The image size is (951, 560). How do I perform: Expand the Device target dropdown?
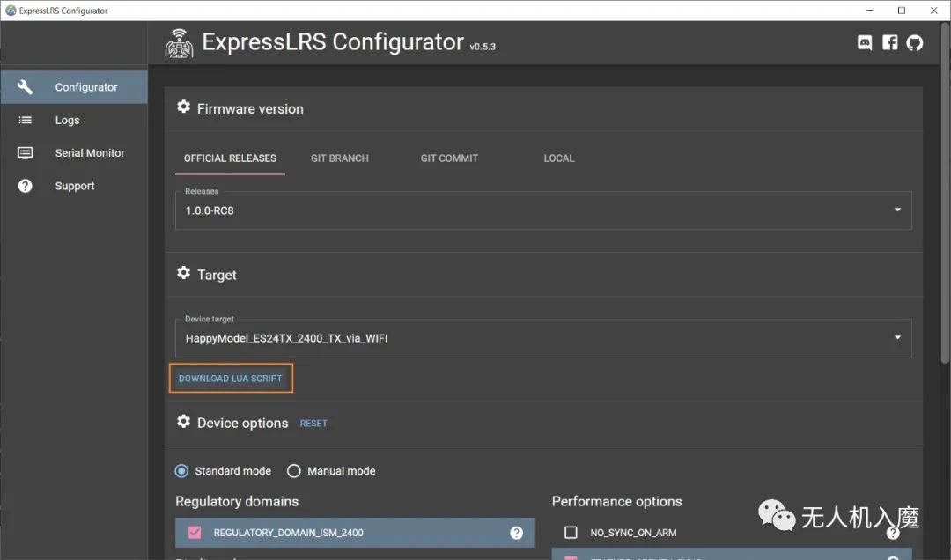897,337
